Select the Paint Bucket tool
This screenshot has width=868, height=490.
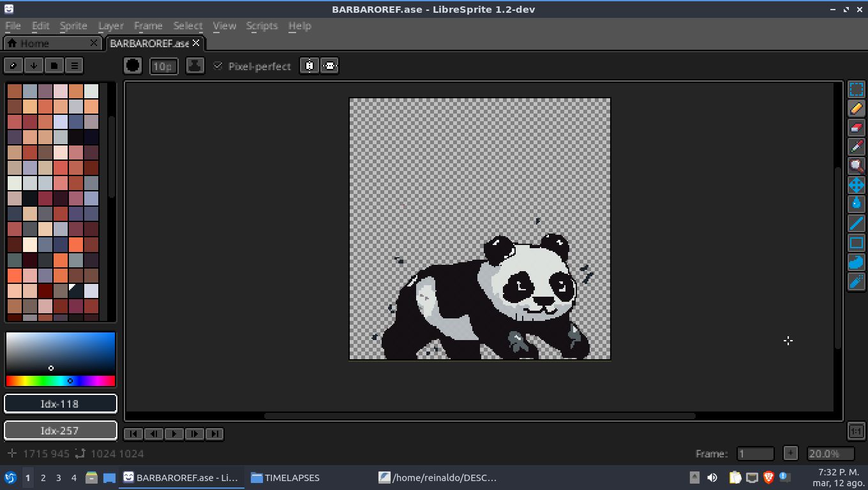857,204
